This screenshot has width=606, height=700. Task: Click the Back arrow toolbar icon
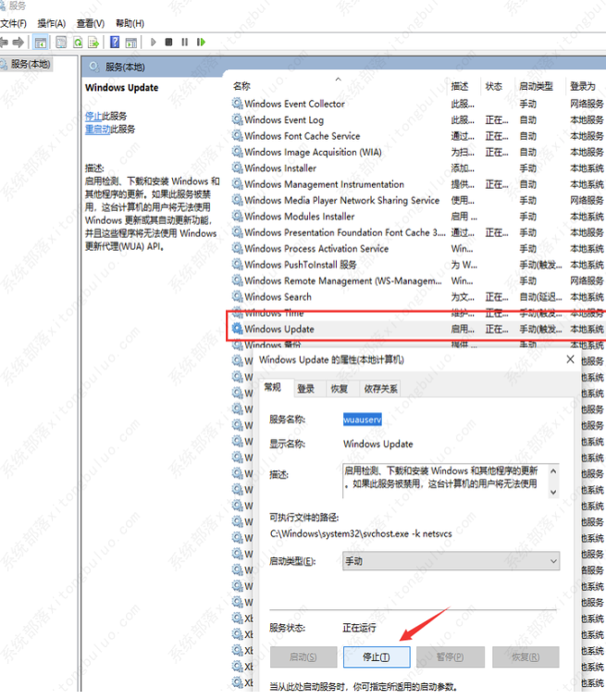coord(4,43)
